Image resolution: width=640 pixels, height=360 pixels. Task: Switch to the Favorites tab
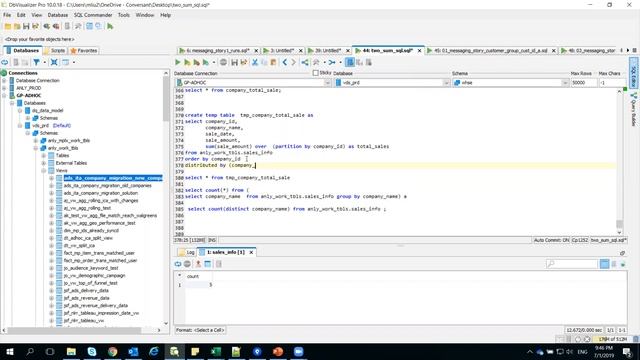[x=84, y=51]
